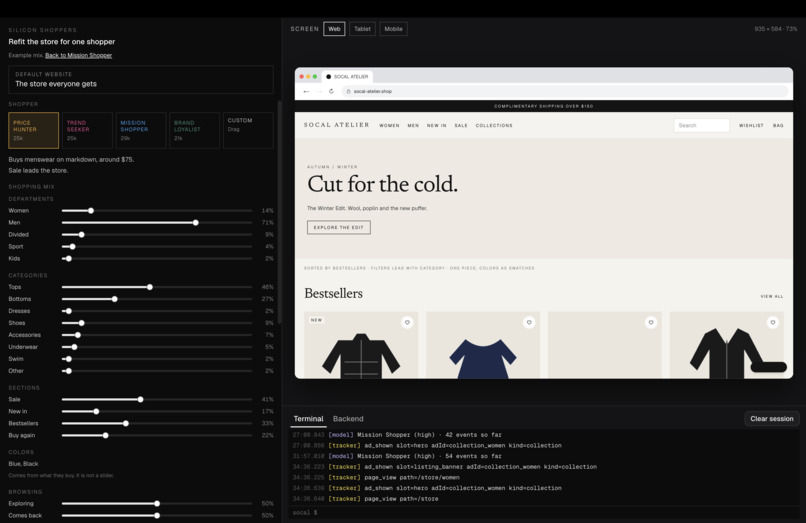The image size is (806, 523).
Task: Click the Buy again slider handle
Action: click(x=106, y=436)
